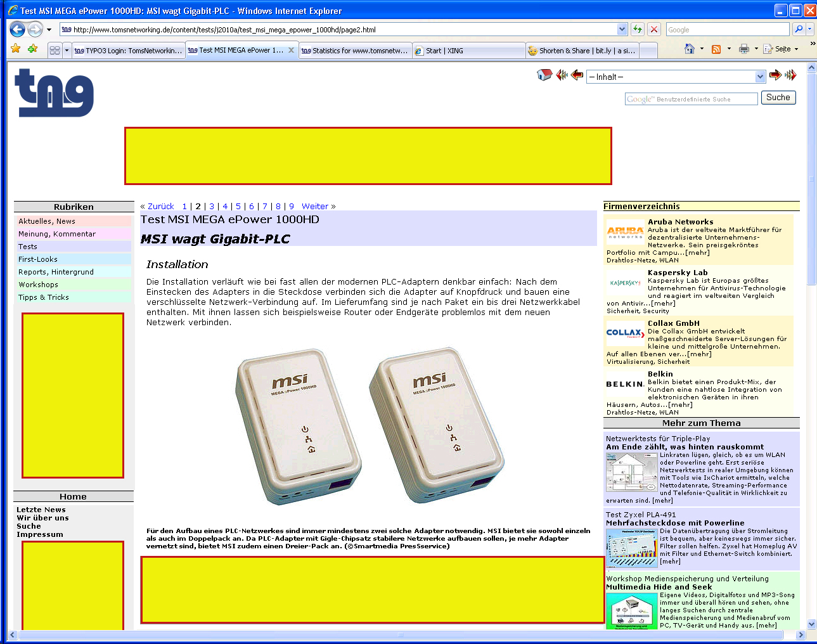Open Mehrfachsteckdose mit Powerline article
817x644 pixels.
(675, 523)
